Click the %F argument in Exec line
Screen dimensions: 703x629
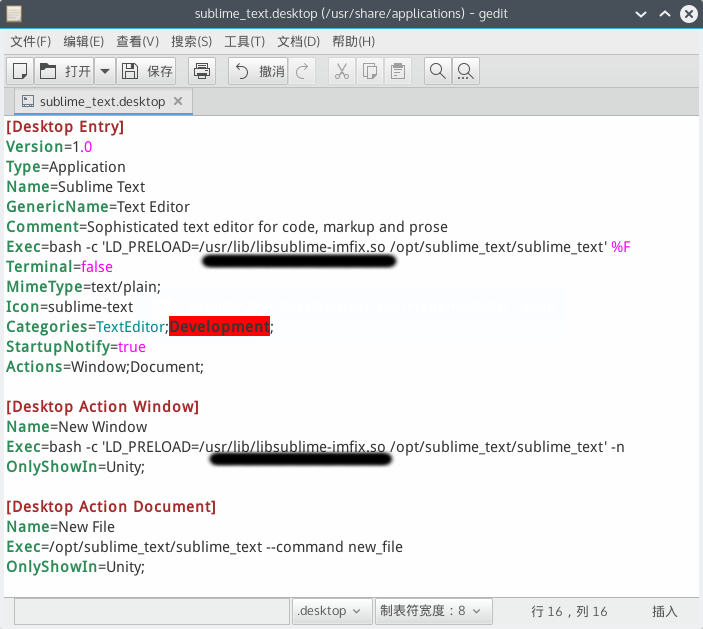tap(621, 247)
